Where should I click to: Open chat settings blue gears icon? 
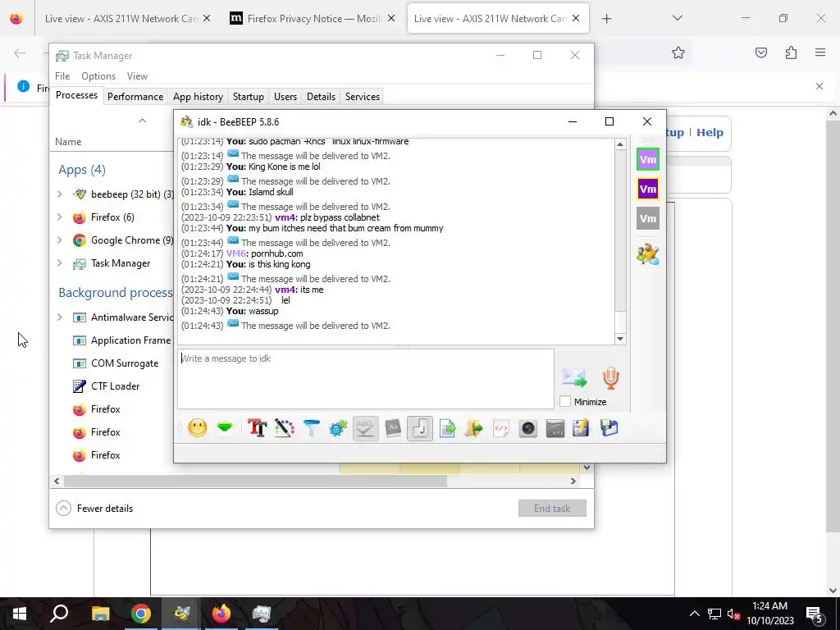pos(338,428)
